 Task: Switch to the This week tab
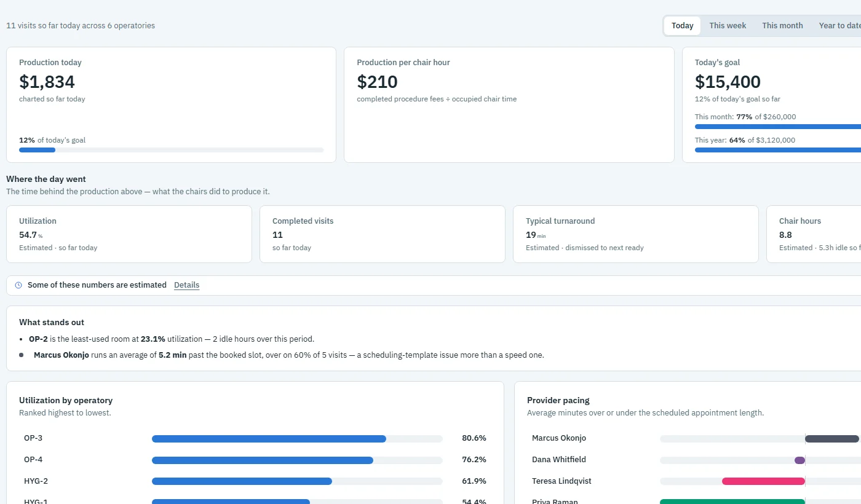pyautogui.click(x=728, y=26)
